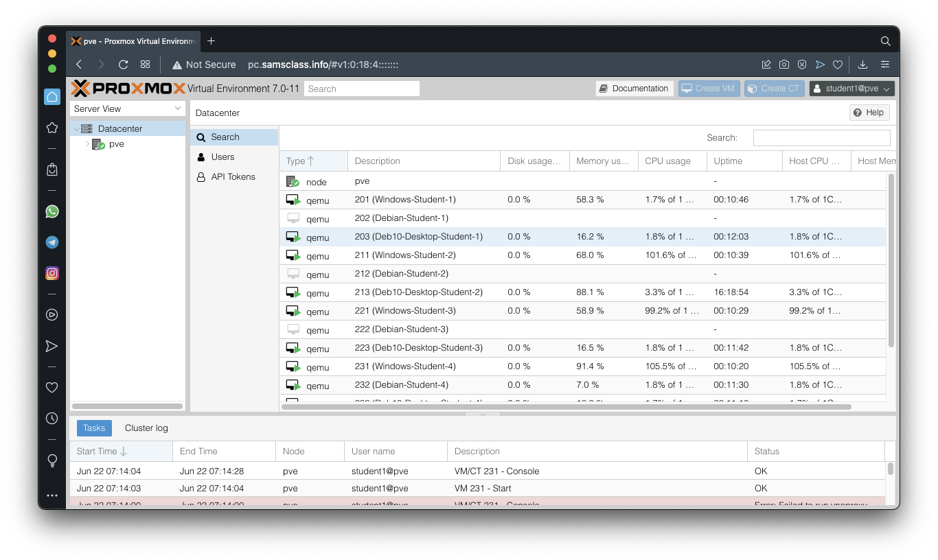Viewport: 938px width, 560px height.
Task: Click the Documentation button
Action: coord(634,89)
